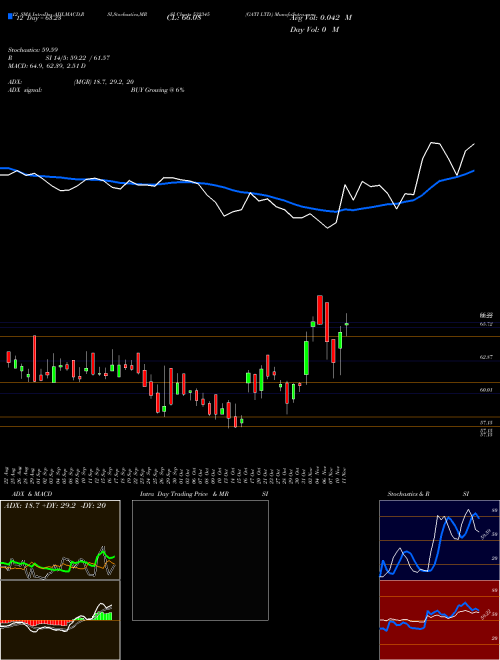This screenshot has width=500, height=660.
Task: Click the last small green candlestick on the right
Action: coord(347,324)
